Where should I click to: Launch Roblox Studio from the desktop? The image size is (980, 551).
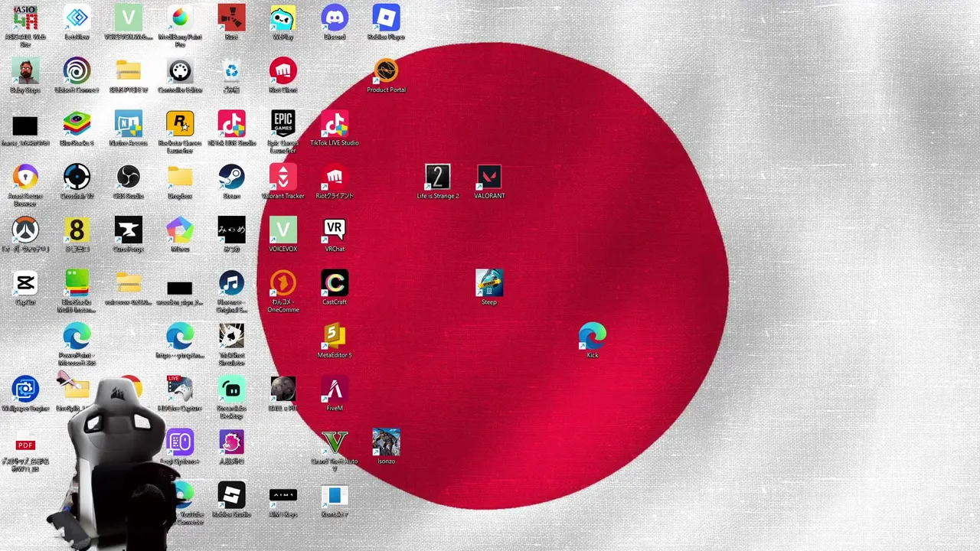(231, 495)
